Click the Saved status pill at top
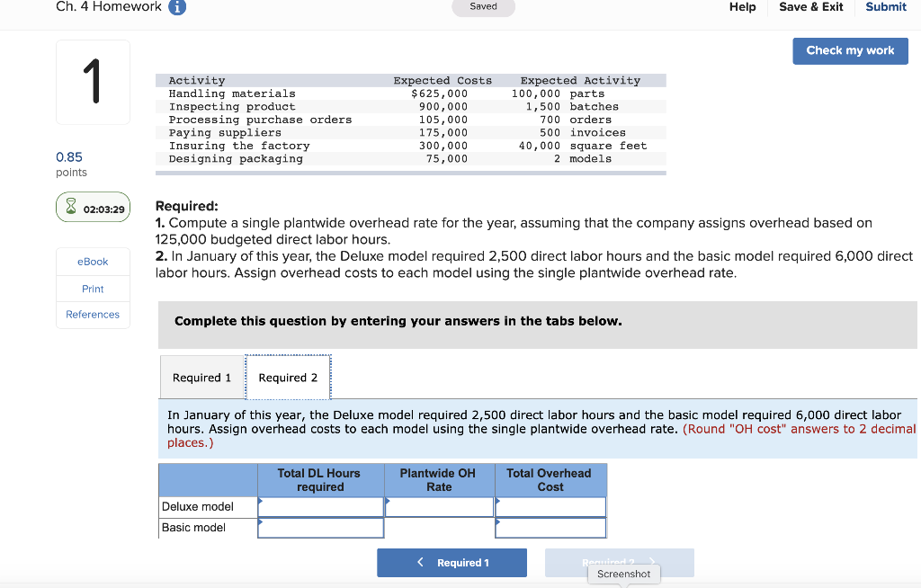 (x=483, y=6)
